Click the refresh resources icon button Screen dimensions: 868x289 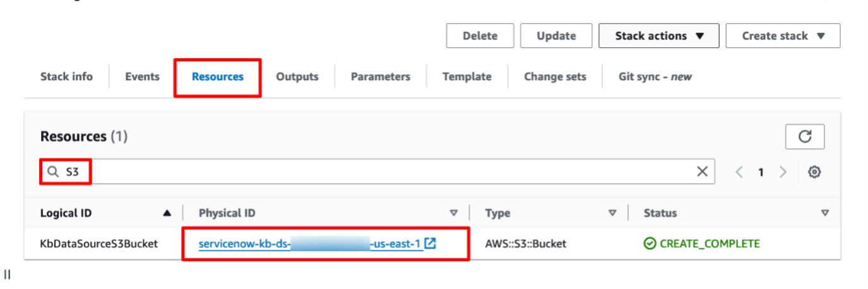coord(805,137)
